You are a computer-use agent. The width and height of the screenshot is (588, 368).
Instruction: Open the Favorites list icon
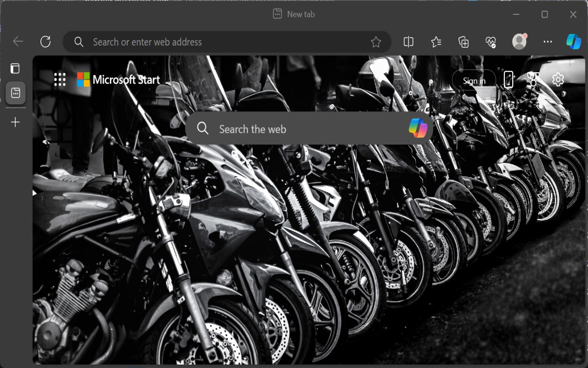(436, 42)
